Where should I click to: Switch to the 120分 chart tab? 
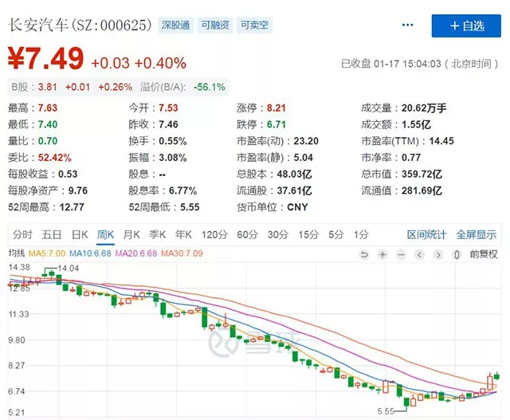(x=214, y=234)
